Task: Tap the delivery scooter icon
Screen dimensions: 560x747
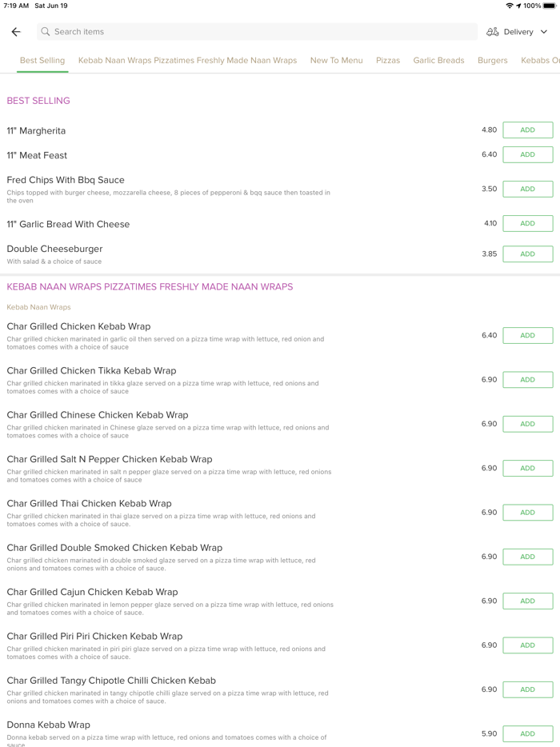Action: pyautogui.click(x=492, y=32)
